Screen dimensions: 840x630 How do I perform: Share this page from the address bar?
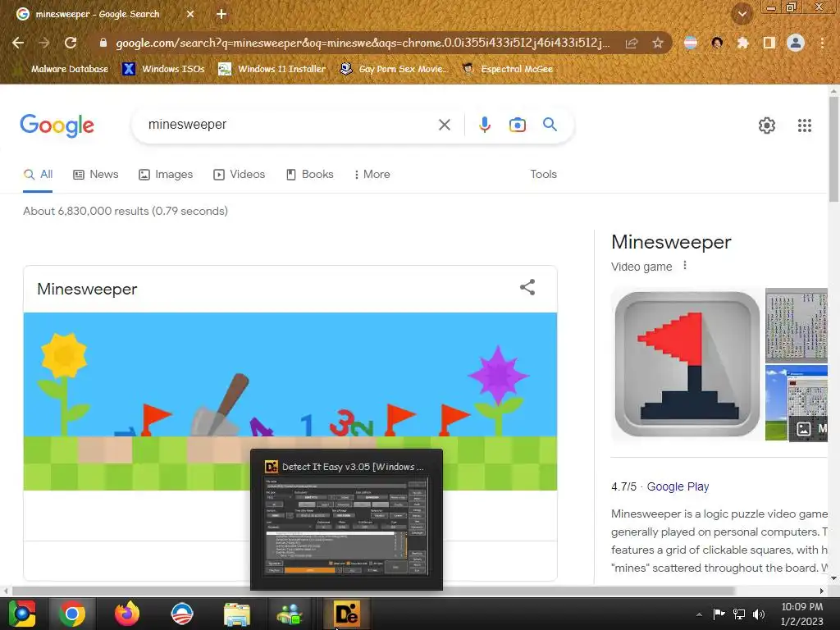point(632,43)
